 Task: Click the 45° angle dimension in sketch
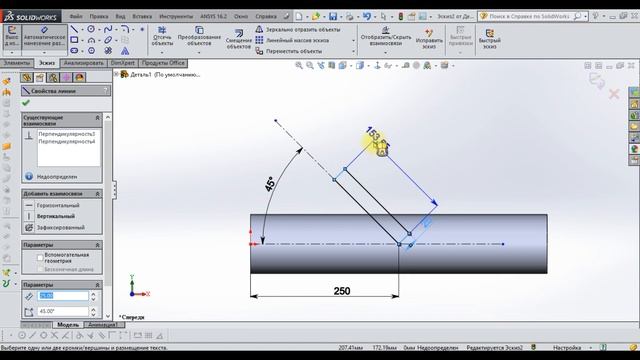click(270, 184)
